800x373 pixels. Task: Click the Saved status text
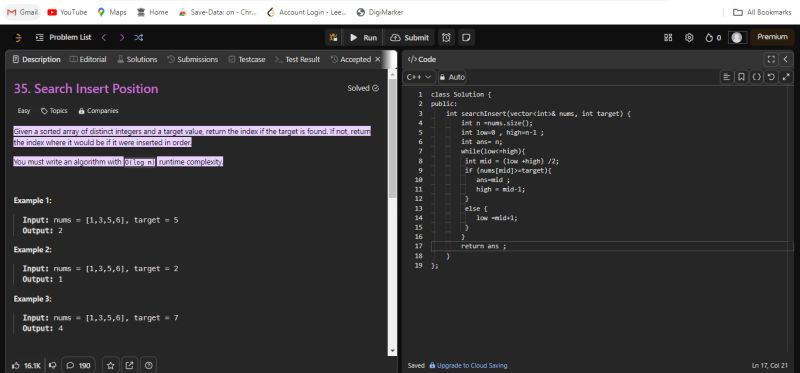(x=416, y=365)
